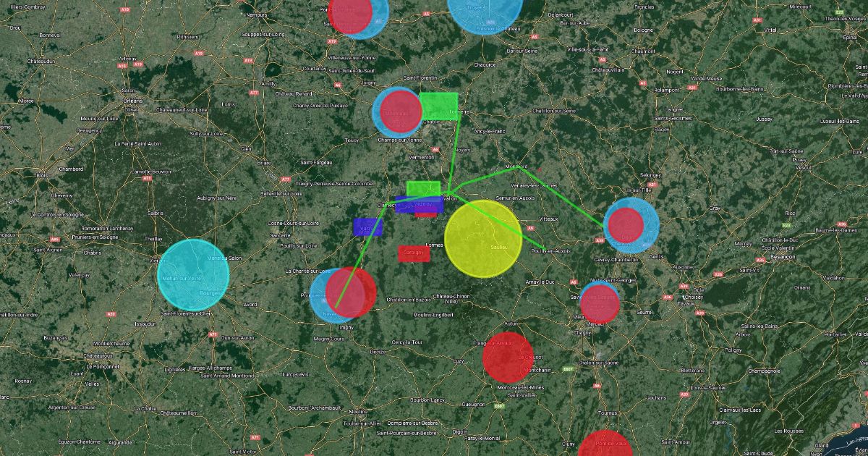Click the Louhans town label
This screenshot has width=868, height=456.
tap(656, 397)
